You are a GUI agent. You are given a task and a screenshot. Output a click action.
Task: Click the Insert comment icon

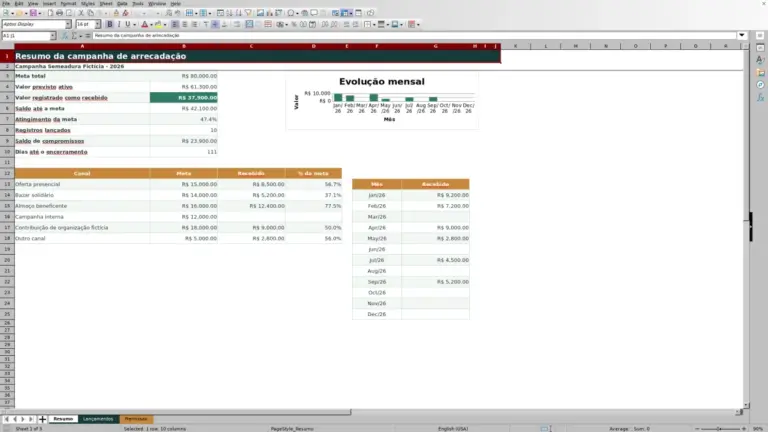pyautogui.click(x=314, y=13)
